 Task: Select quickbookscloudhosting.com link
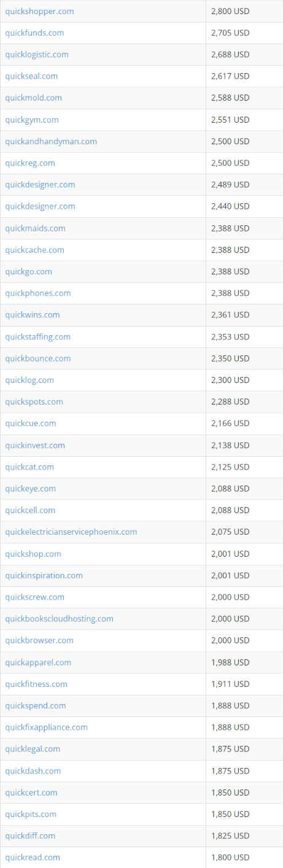tap(60, 619)
